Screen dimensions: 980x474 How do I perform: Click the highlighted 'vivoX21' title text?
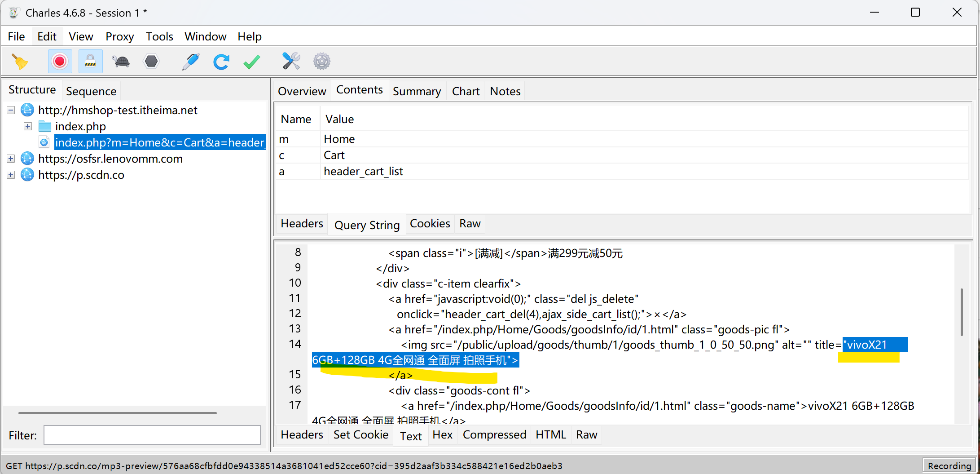coord(867,345)
